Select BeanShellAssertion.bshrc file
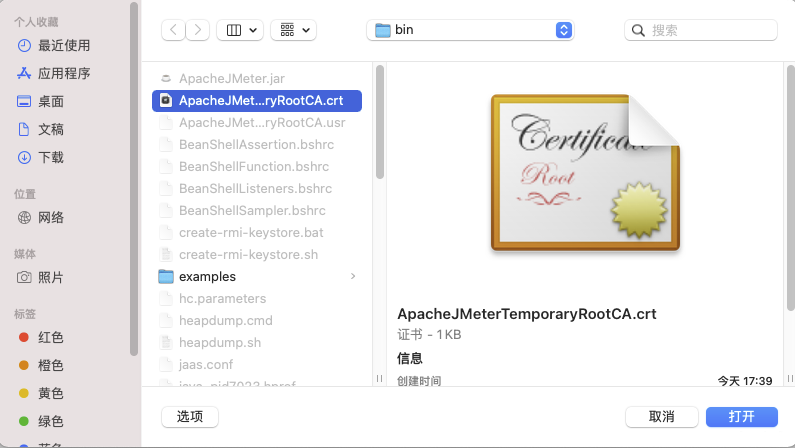This screenshot has width=795, height=448. [257, 144]
